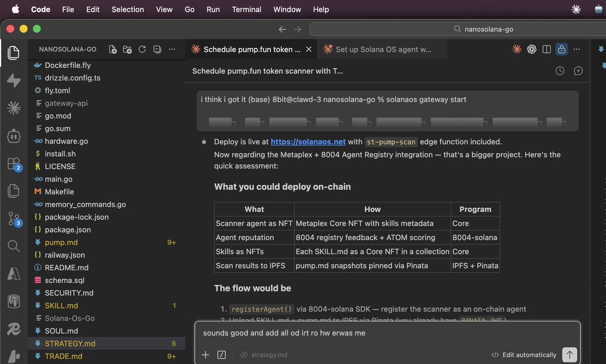Switch to Set up Solana OS agent tab

click(x=382, y=49)
